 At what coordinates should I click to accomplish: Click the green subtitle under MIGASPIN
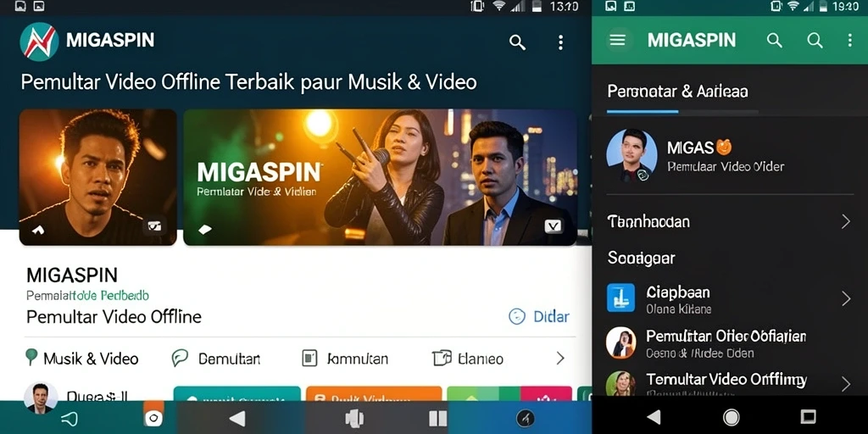tap(87, 296)
